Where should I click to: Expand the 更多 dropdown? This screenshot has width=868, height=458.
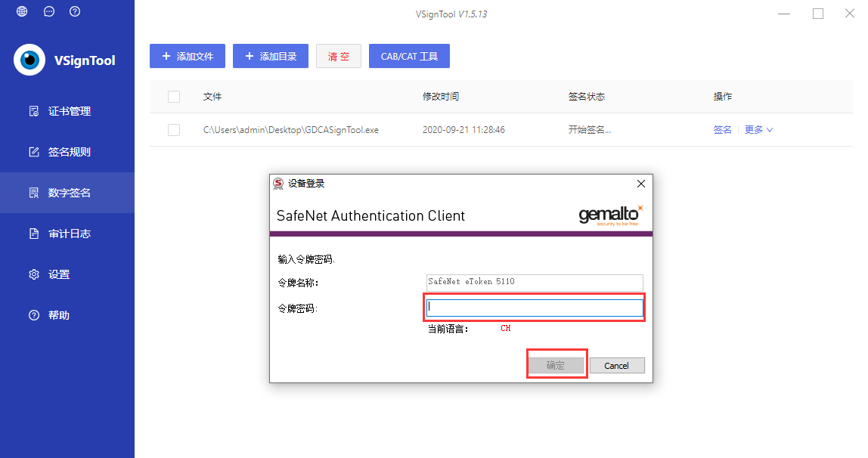click(758, 129)
